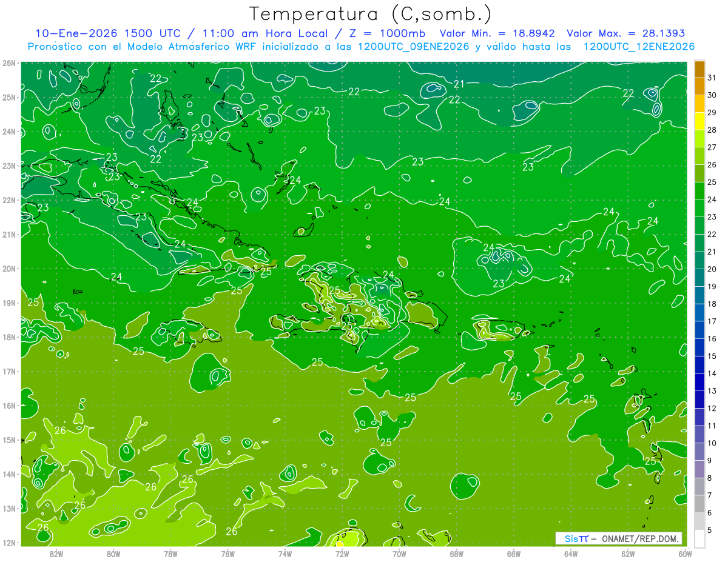Pick the orange swatch between 30 and 31
Screen dimensions: 728x562
699,87
